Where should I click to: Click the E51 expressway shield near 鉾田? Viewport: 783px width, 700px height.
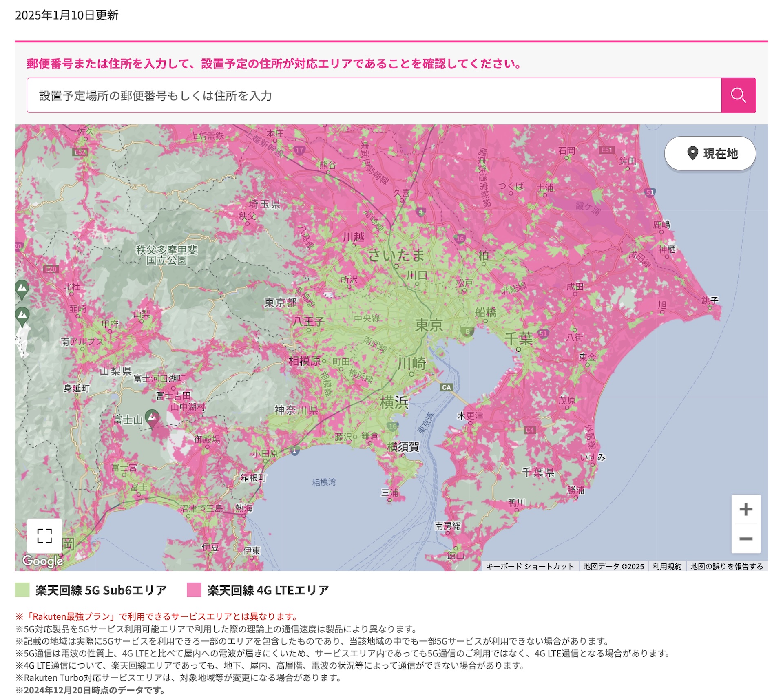pyautogui.click(x=606, y=150)
